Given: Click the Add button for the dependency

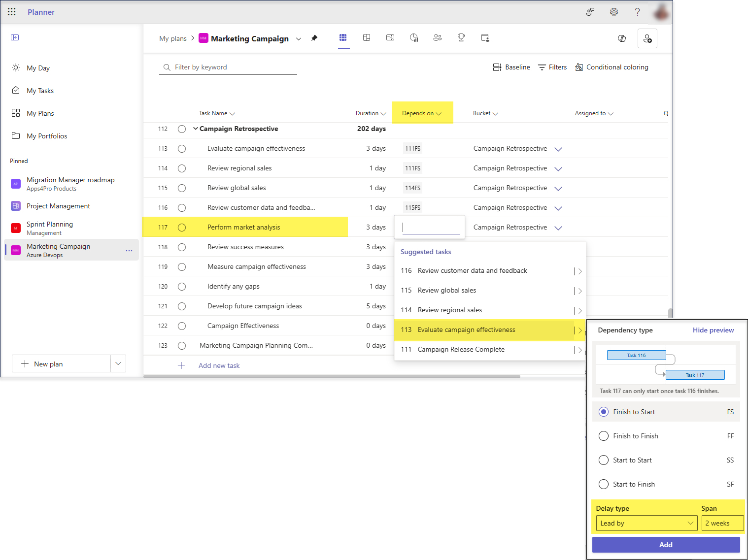Looking at the screenshot, I should pos(666,545).
